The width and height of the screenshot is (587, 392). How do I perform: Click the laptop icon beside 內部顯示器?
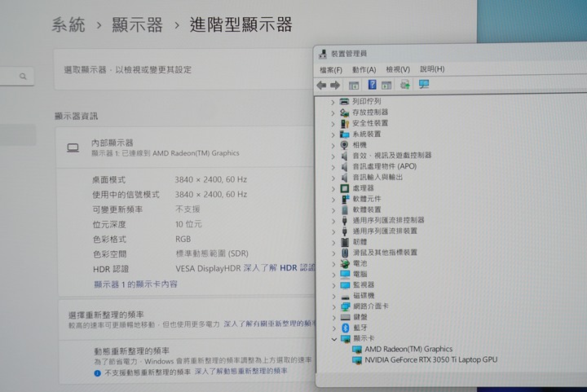[73, 148]
